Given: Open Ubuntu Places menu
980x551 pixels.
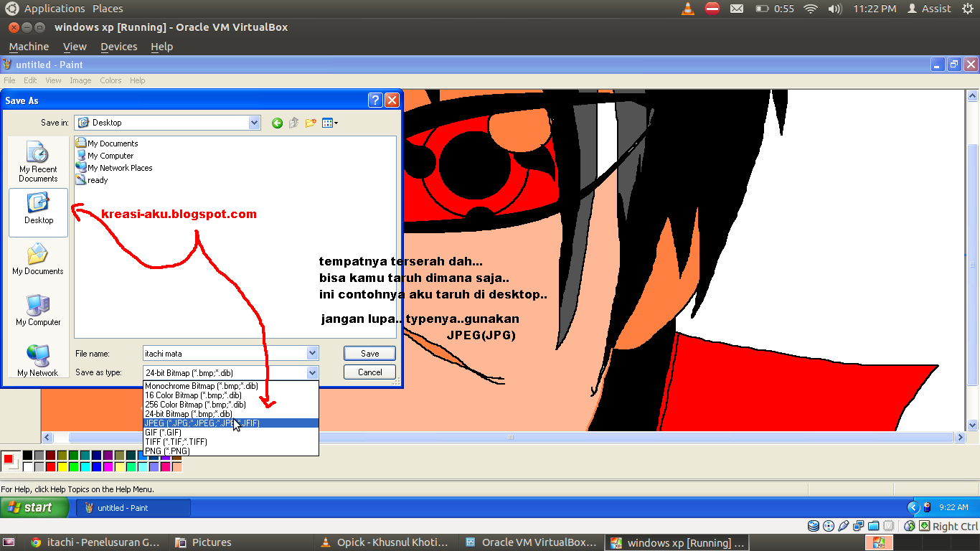Looking at the screenshot, I should [x=108, y=9].
